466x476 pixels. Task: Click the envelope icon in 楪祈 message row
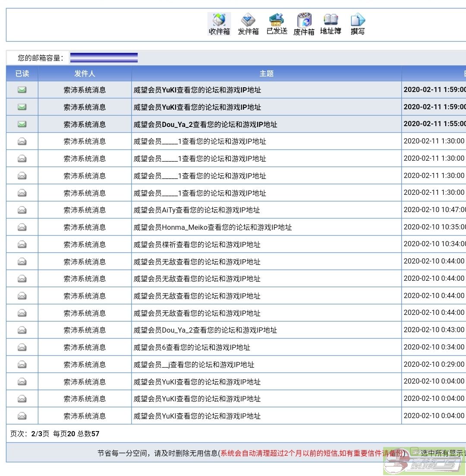coord(22,244)
